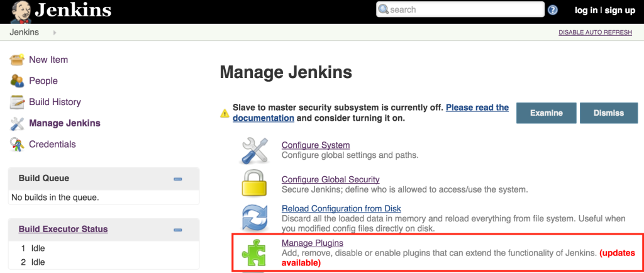
Task: Click the Build Queue panel title
Action: coord(44,178)
